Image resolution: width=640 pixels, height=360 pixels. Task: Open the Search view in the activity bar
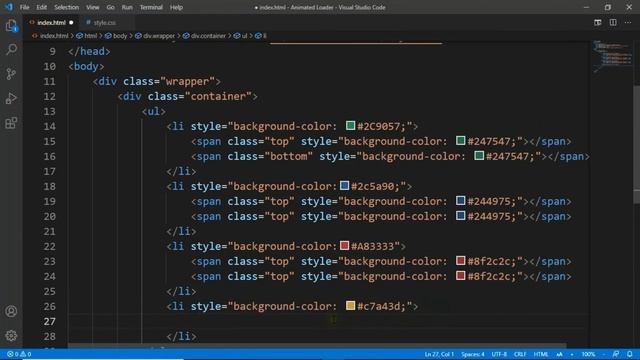tap(11, 50)
